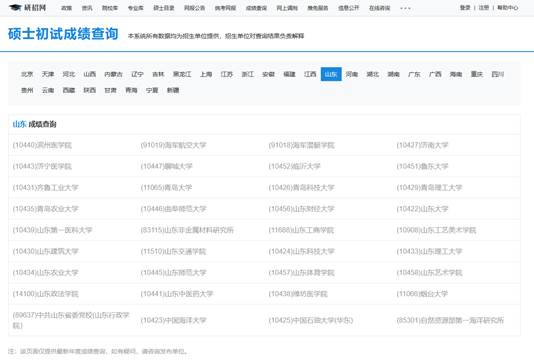Screen dimensions: 534x360
Task: Open (10422)山东大学 score query
Action: (422, 209)
